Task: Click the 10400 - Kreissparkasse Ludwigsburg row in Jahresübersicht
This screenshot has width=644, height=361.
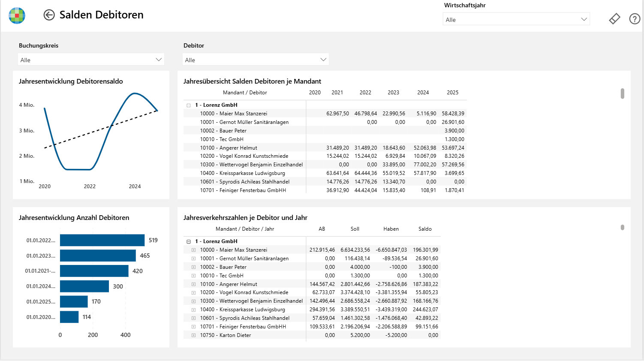Action: (325, 173)
